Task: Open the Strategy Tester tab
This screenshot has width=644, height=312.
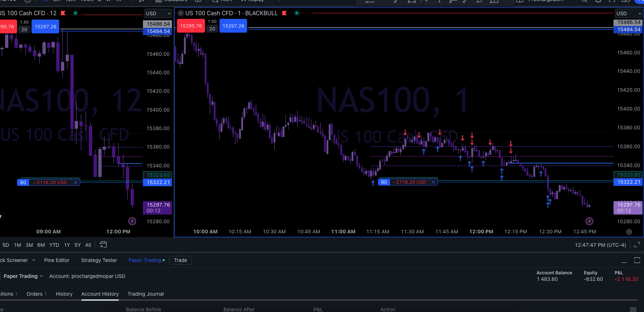Action: (99, 260)
